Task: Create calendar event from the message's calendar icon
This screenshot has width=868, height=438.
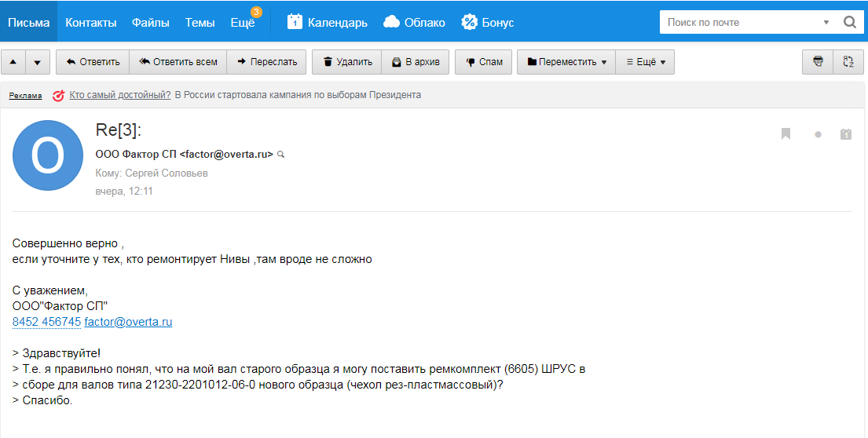Action: pos(846,134)
